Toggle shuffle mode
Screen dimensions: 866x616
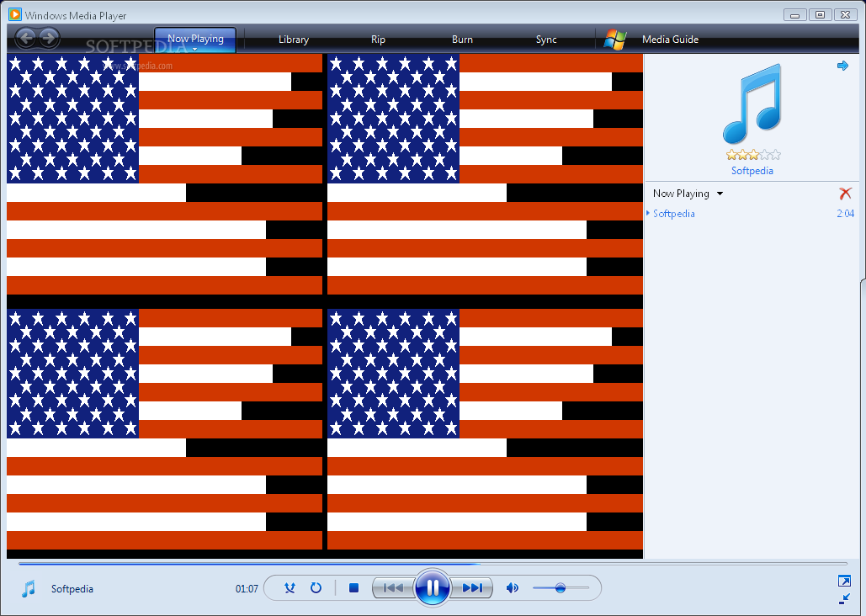click(x=290, y=588)
